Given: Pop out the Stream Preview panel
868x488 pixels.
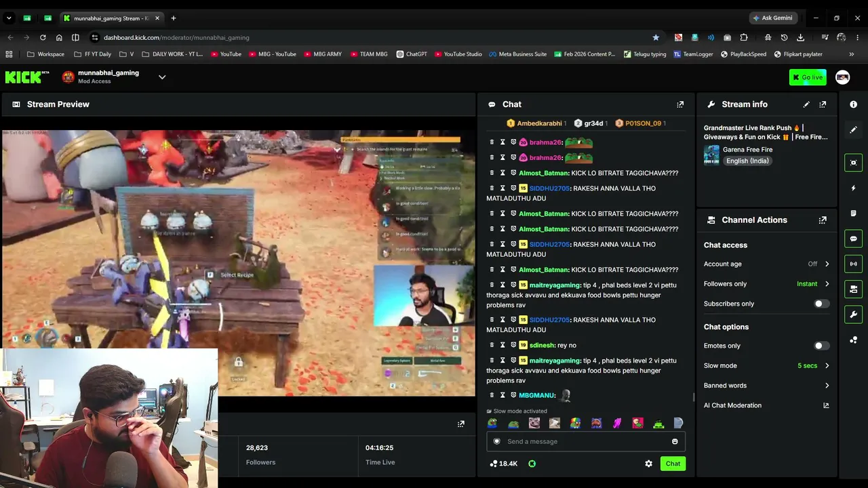Looking at the screenshot, I should [461, 424].
